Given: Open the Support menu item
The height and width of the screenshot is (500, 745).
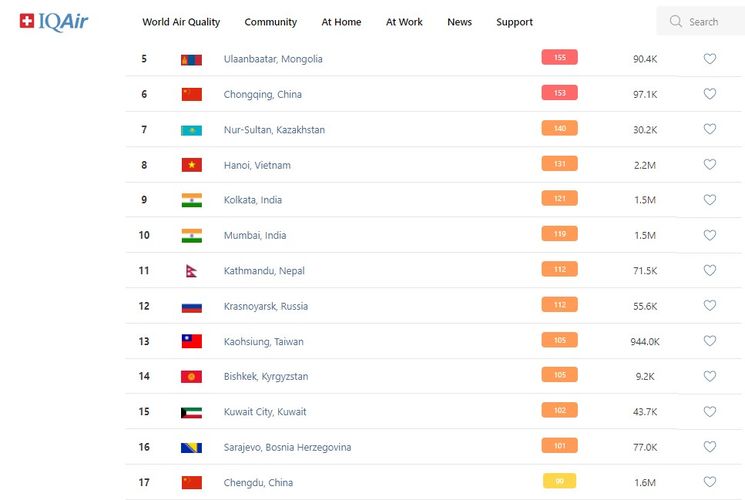Looking at the screenshot, I should (514, 22).
